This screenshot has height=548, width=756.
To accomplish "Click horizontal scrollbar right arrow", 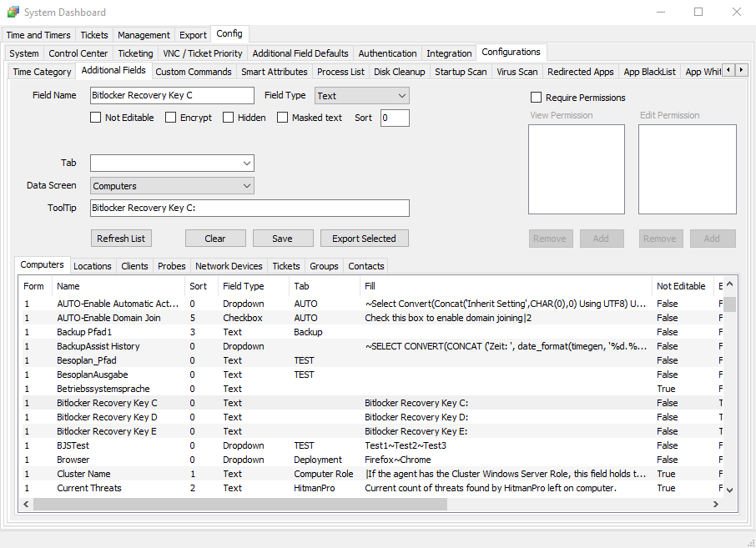I will coord(715,505).
